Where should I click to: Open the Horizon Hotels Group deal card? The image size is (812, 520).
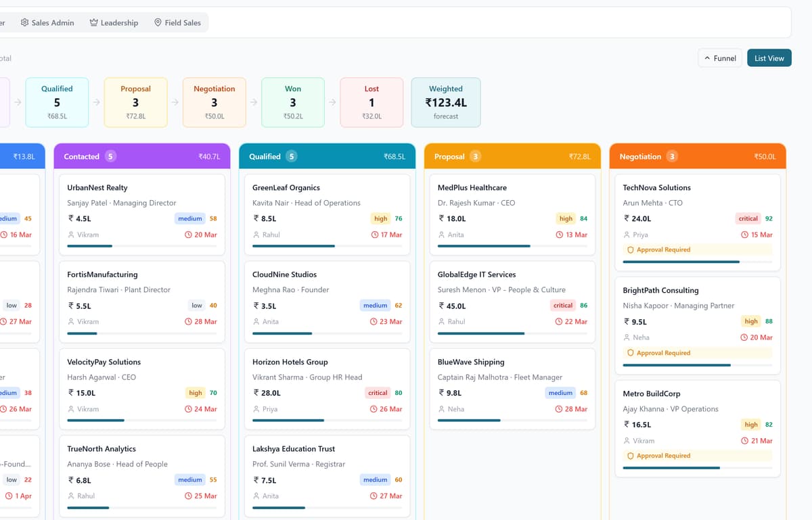(x=328, y=389)
